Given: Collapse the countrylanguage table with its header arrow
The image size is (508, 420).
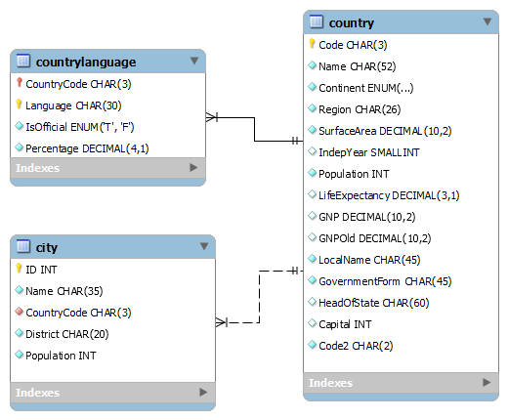Looking at the screenshot, I should coord(194,61).
